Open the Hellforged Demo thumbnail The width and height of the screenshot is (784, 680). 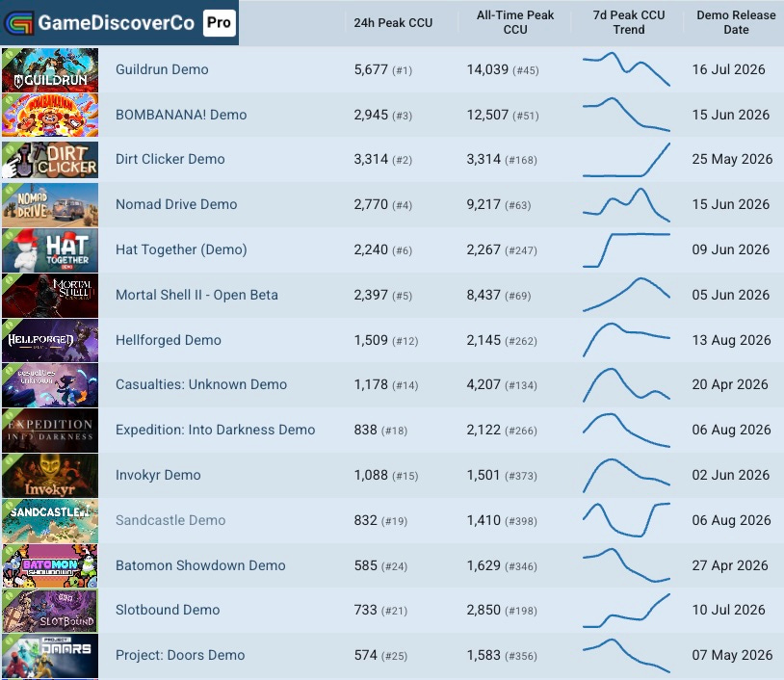pyautogui.click(x=50, y=341)
